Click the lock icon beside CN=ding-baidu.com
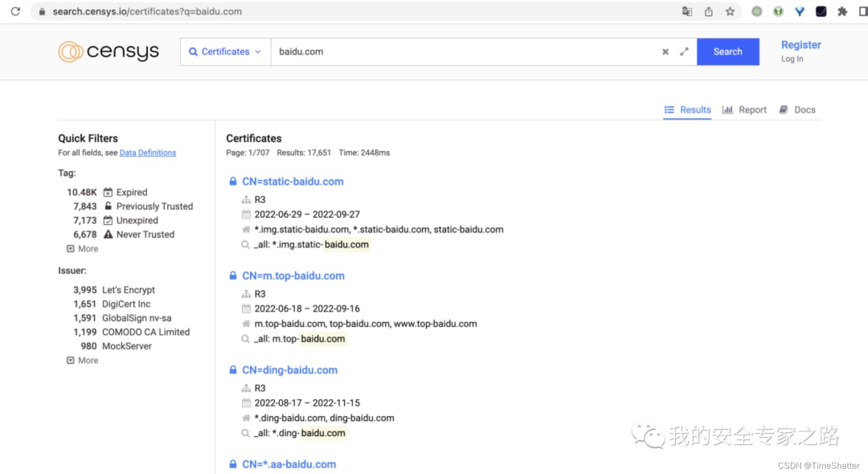The width and height of the screenshot is (868, 474). coord(233,370)
